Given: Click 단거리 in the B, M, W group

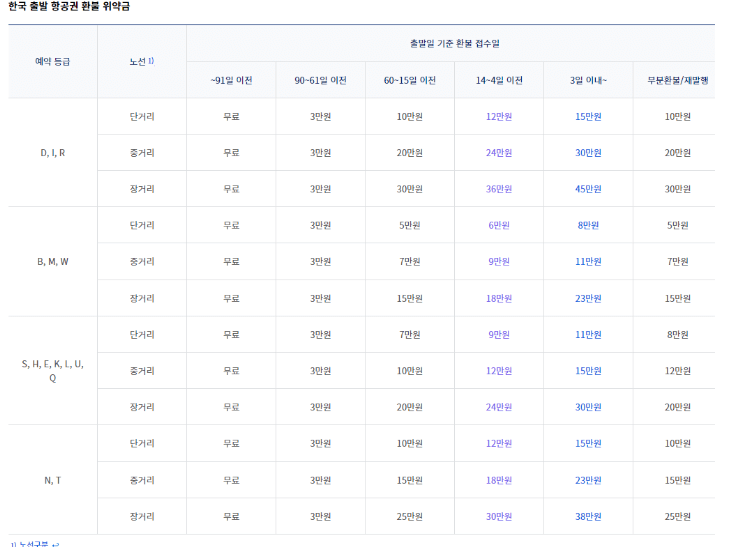Looking at the screenshot, I should [x=142, y=225].
